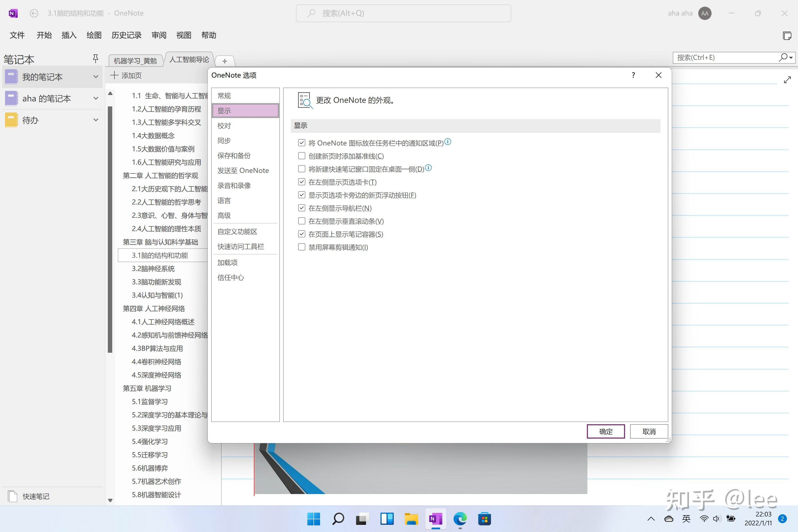The height and width of the screenshot is (532, 798).
Task: Click the info icon next to 通知区域 option
Action: pyautogui.click(x=448, y=142)
